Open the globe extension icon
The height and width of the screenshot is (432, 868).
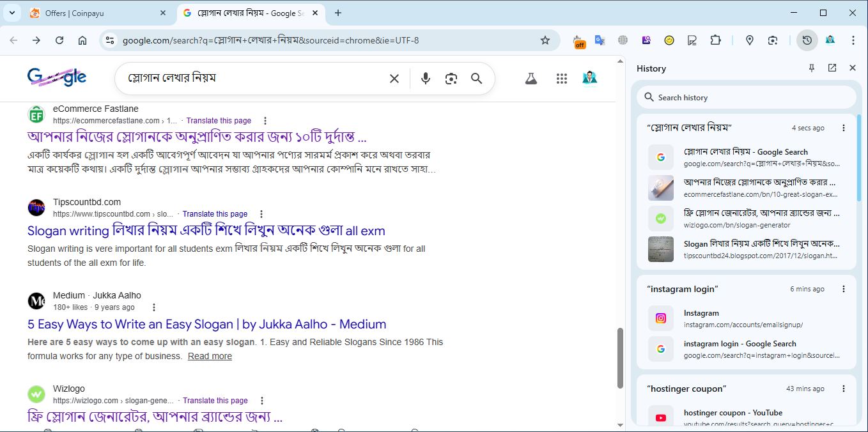[623, 40]
